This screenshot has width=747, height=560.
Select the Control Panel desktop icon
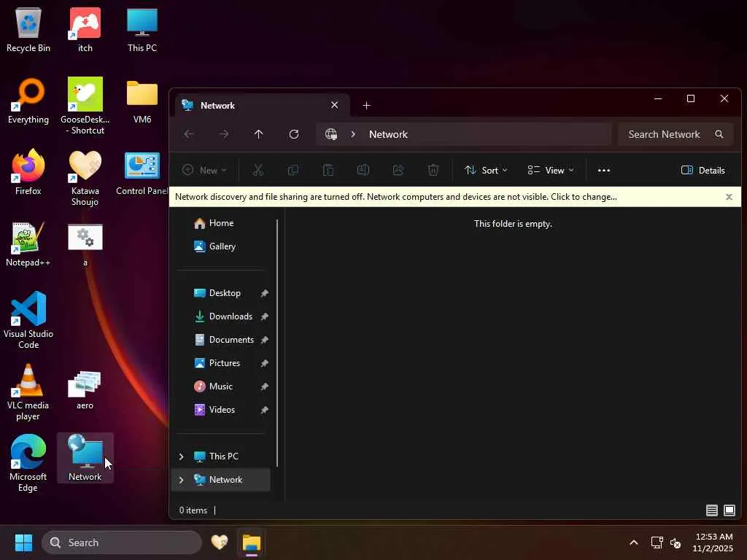(x=142, y=172)
